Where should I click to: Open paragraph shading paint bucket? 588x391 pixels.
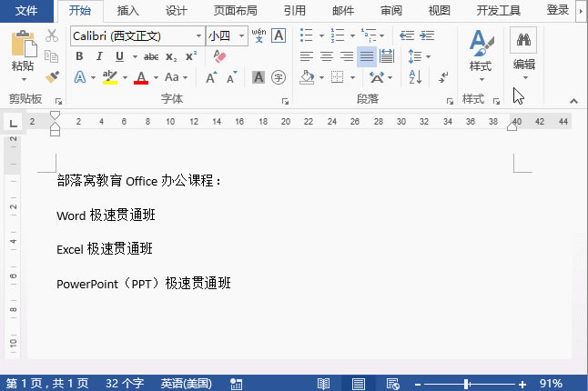pyautogui.click(x=307, y=77)
